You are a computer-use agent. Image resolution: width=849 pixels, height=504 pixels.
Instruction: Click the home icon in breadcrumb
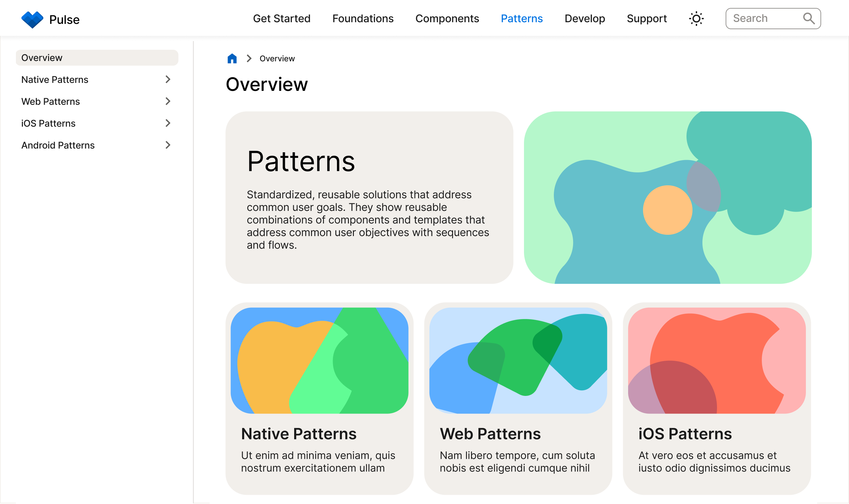[x=231, y=58]
